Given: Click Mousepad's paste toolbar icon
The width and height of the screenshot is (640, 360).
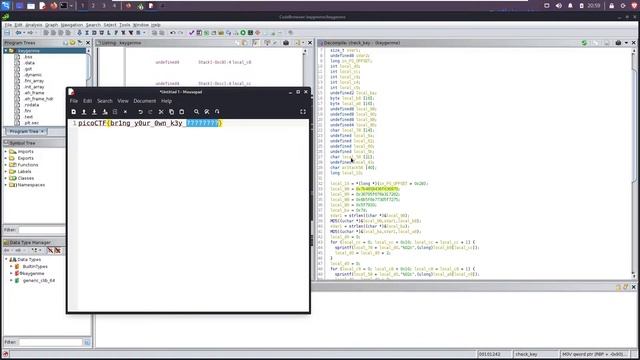Looking at the screenshot, I should click(x=182, y=112).
